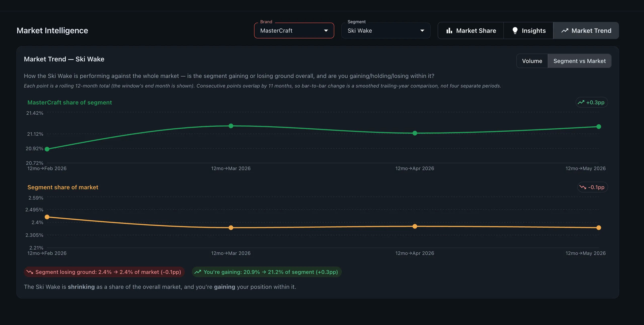Click the 'Segment share of market' chart title

point(63,187)
